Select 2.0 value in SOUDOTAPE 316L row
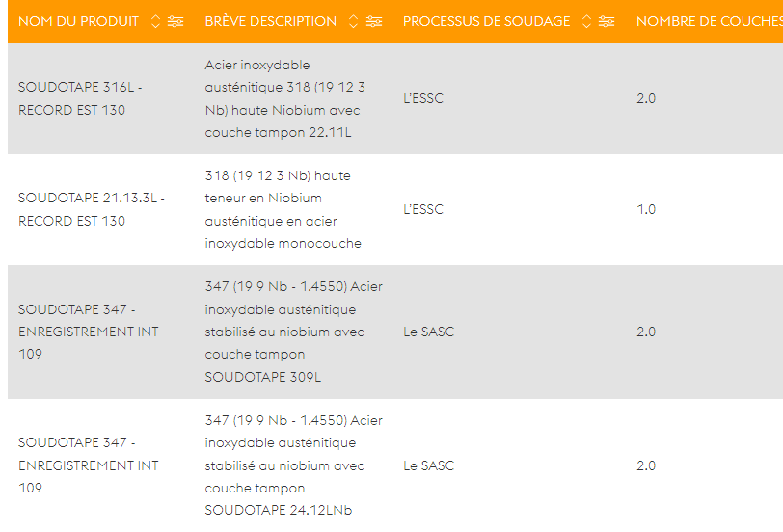Screen dimensions: 783x532 (x=646, y=98)
